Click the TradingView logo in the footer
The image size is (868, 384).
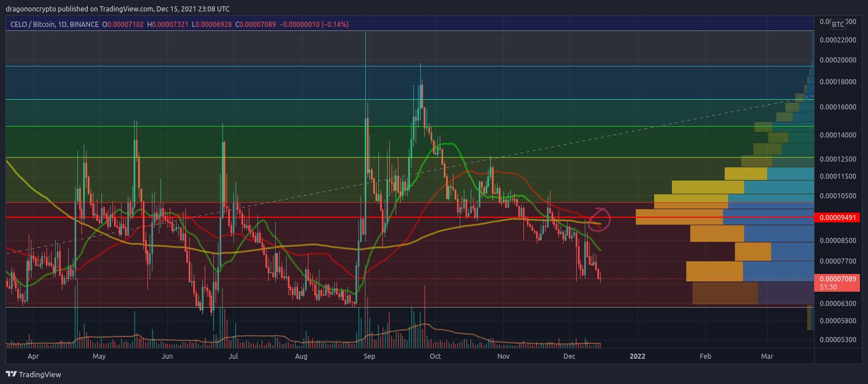33,374
